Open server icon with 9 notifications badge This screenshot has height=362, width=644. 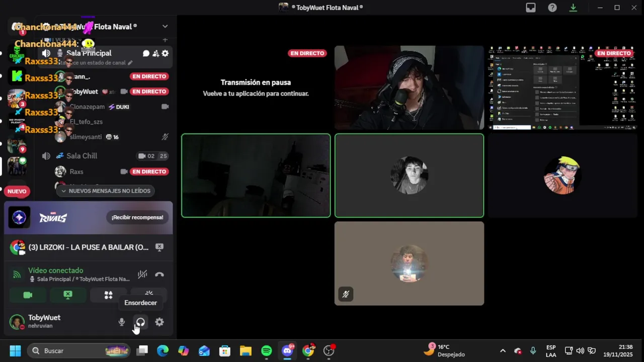(x=17, y=145)
